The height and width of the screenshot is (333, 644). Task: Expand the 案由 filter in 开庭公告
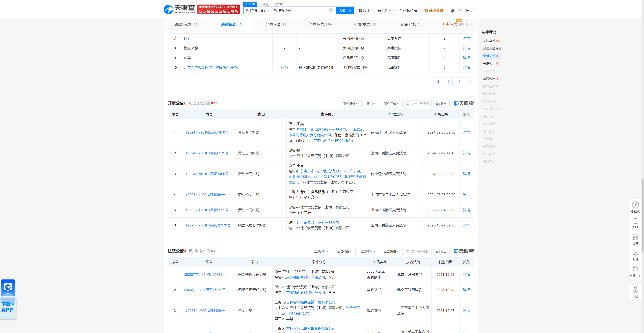371,104
